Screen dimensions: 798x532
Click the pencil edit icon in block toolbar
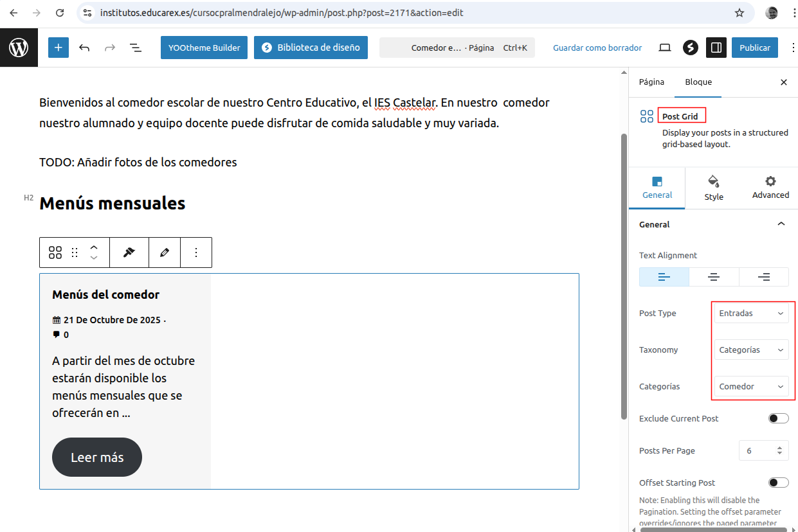(165, 253)
